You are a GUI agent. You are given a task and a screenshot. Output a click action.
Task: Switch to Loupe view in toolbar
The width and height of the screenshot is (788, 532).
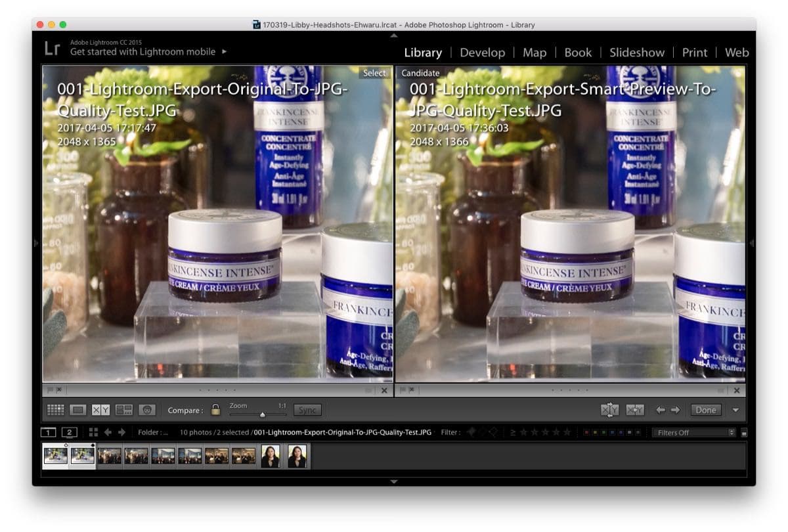point(78,410)
